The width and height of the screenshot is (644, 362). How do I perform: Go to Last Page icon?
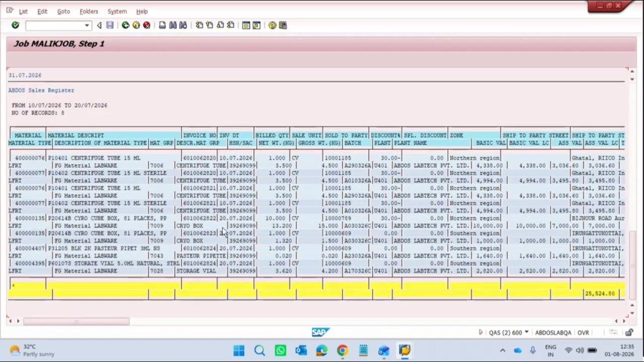231,25
